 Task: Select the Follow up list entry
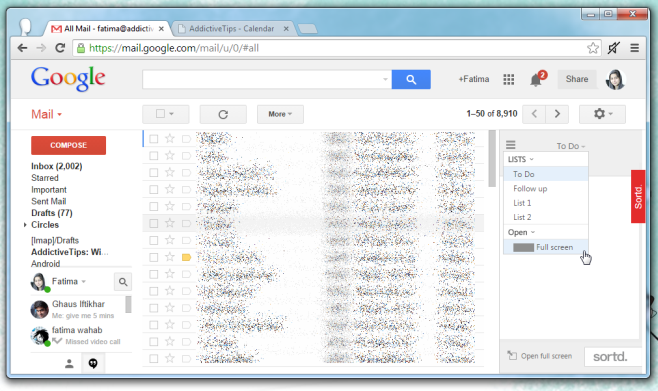(546, 189)
